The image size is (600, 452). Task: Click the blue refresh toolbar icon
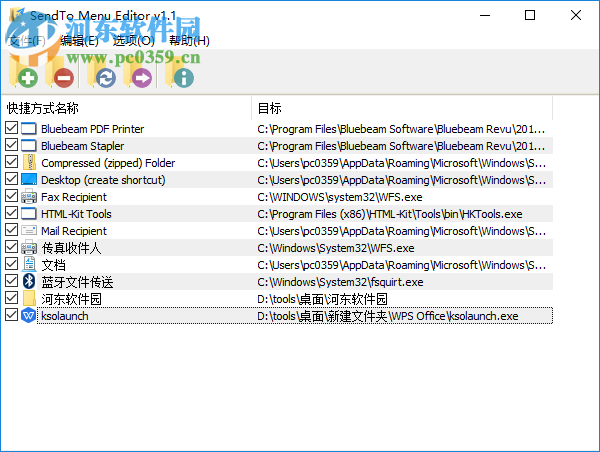(x=102, y=73)
